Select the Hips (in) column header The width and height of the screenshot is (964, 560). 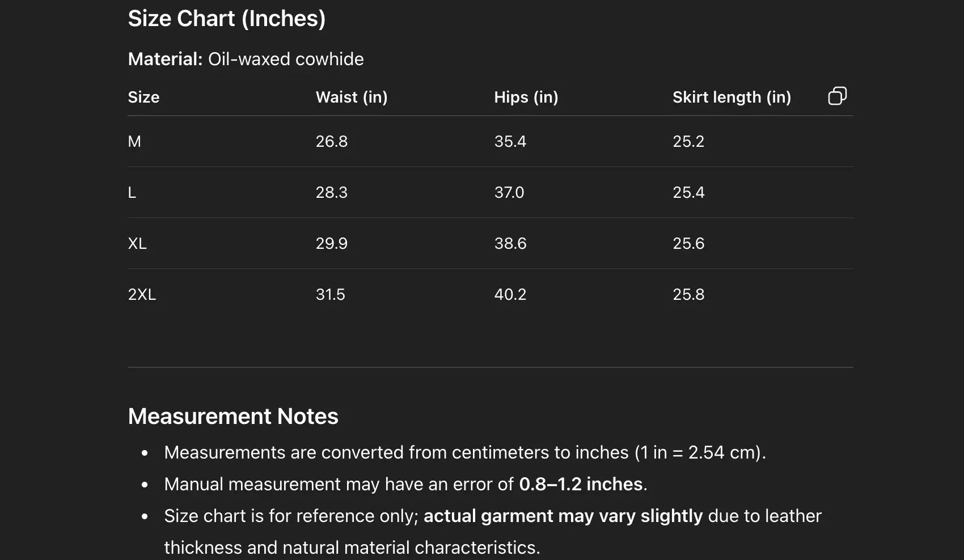click(x=526, y=97)
